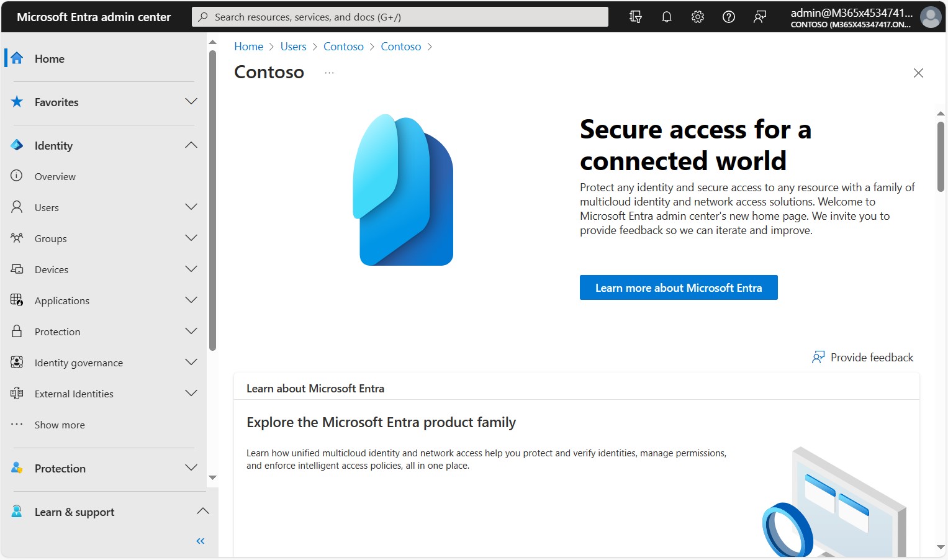Click the Protection lock icon under Identity

tap(17, 331)
